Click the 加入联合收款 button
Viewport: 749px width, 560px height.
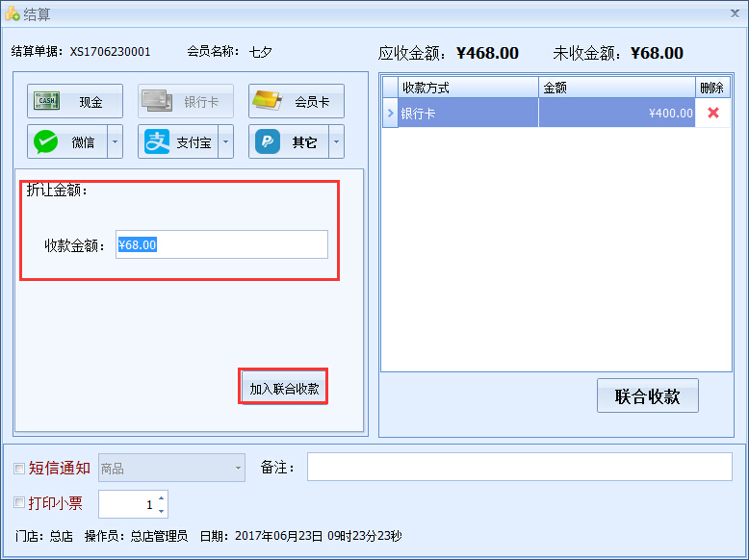(x=284, y=389)
